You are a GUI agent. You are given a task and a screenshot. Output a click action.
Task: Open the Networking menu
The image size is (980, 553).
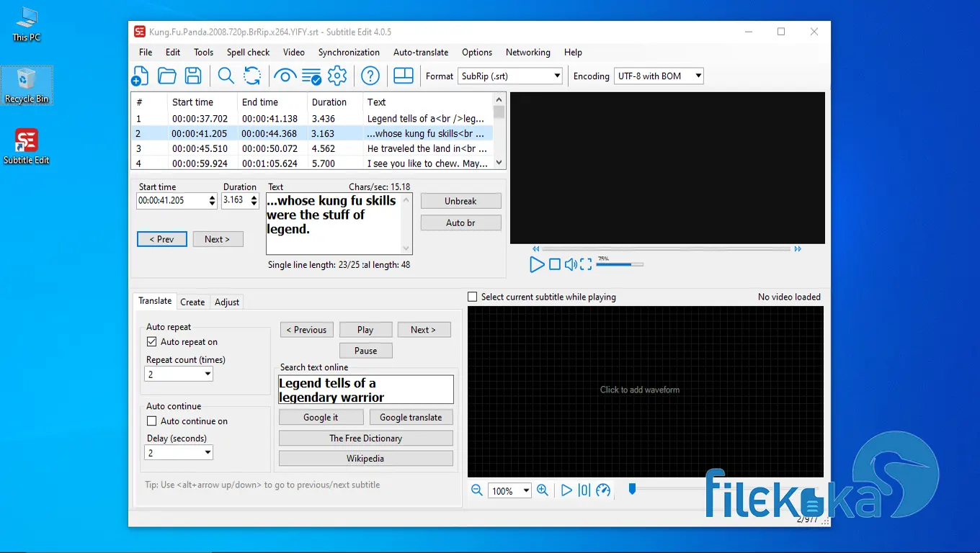[x=528, y=53]
